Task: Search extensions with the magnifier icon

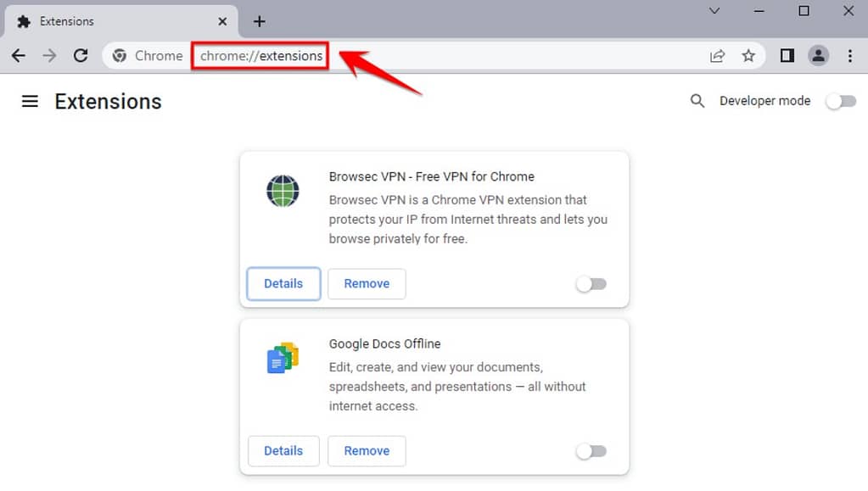Action: pyautogui.click(x=697, y=101)
